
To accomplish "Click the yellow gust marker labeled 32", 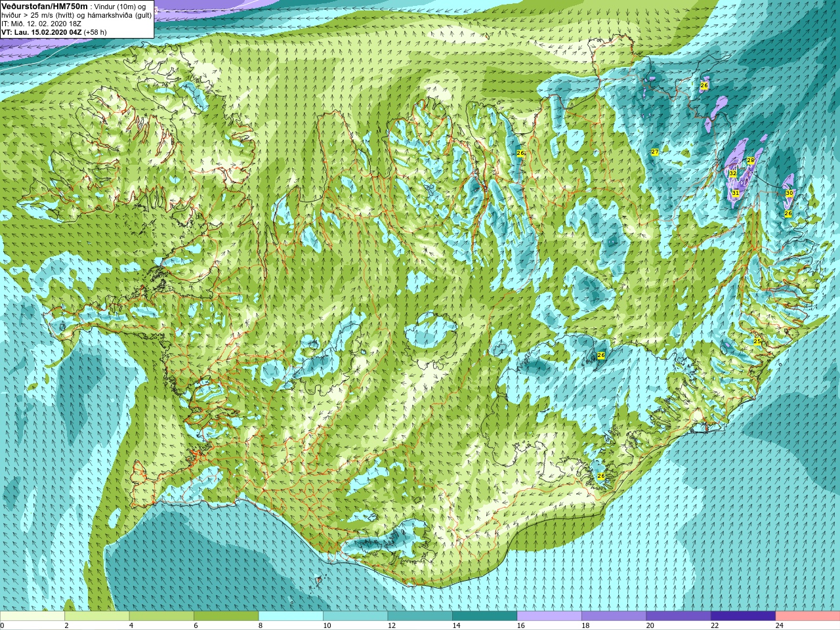I will click(x=733, y=173).
